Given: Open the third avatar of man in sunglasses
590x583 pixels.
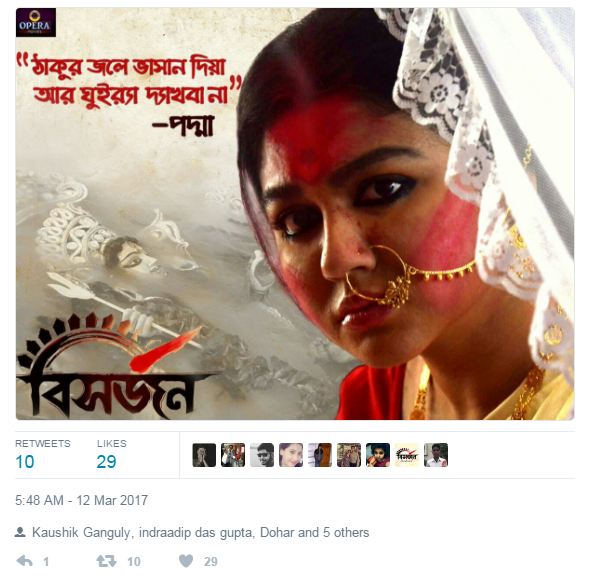Looking at the screenshot, I should click(x=262, y=455).
